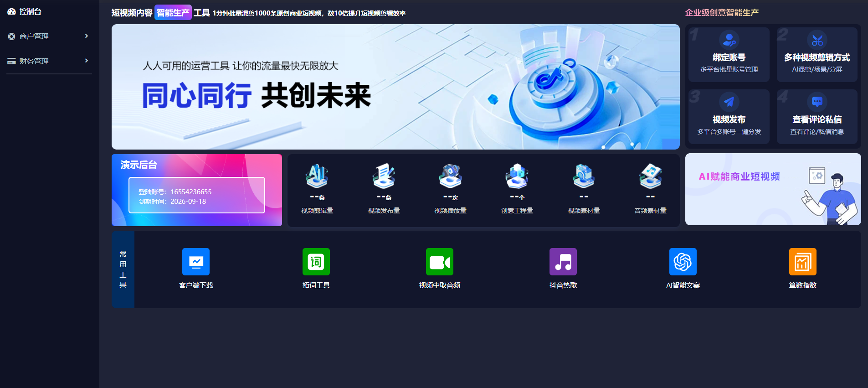868x388 pixels.
Task: Open the 客户端下载 client download icon
Action: tap(196, 262)
